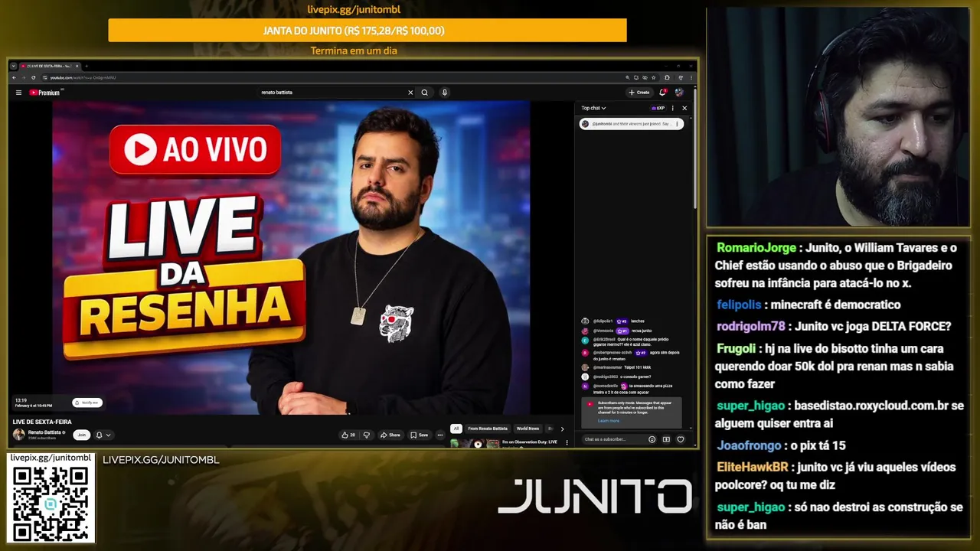
Task: Open Renato Battista channel avatar
Action: coord(18,435)
